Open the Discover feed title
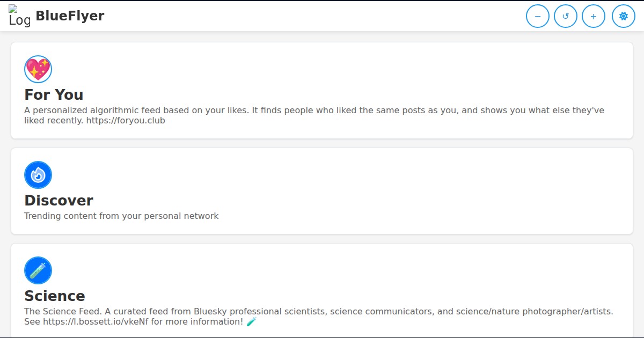The height and width of the screenshot is (338, 644). 58,200
